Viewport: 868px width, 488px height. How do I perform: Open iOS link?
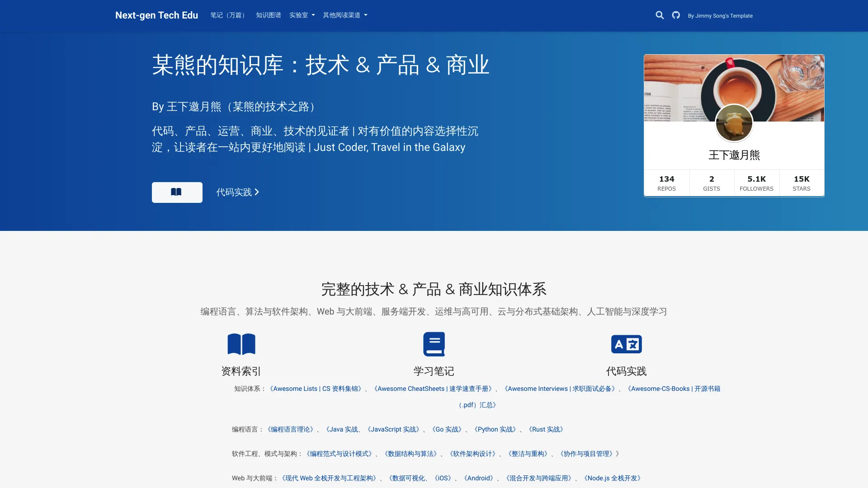[x=443, y=478]
